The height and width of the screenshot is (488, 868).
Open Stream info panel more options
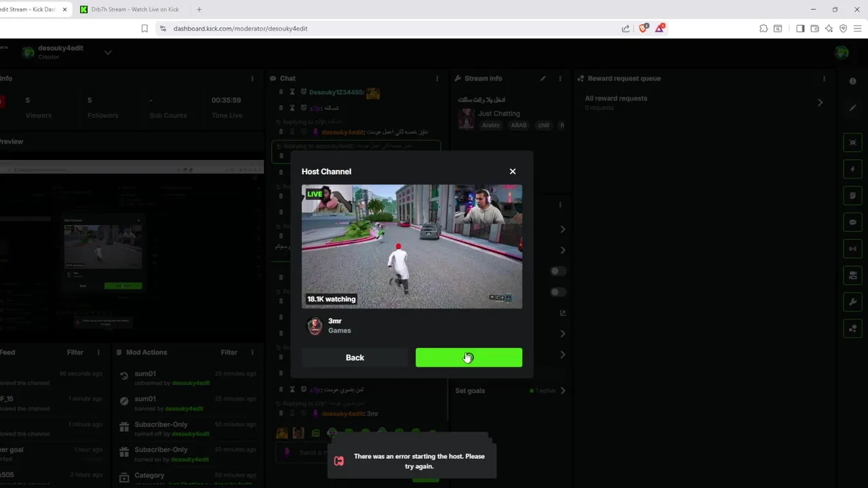[x=559, y=79]
